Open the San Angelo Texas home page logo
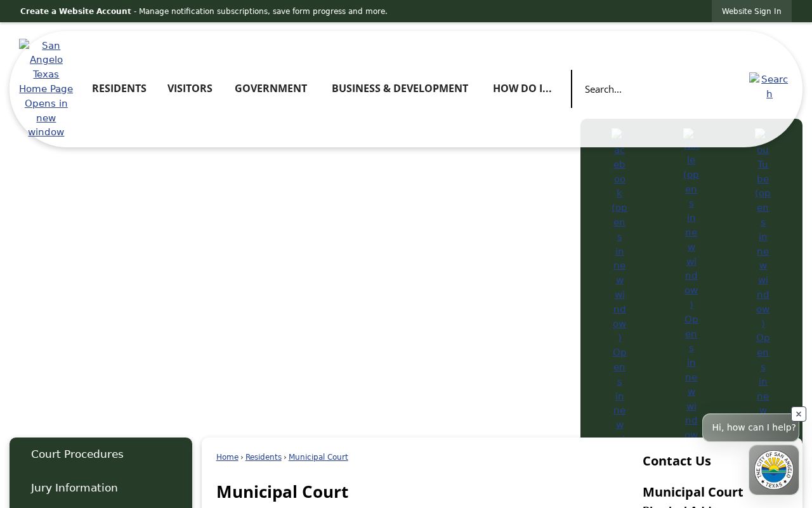Image resolution: width=812 pixels, height=508 pixels. pyautogui.click(x=46, y=89)
